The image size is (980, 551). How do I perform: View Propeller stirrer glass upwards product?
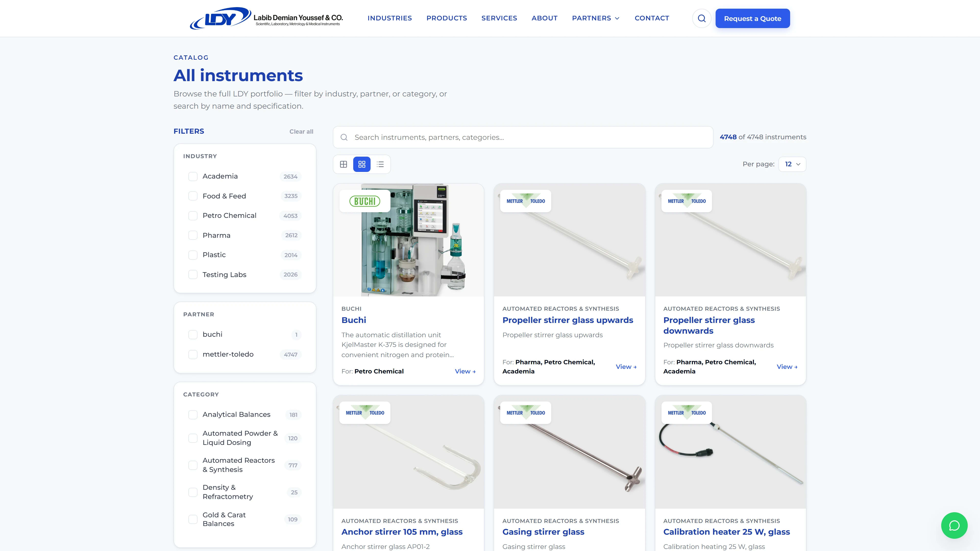pyautogui.click(x=626, y=367)
